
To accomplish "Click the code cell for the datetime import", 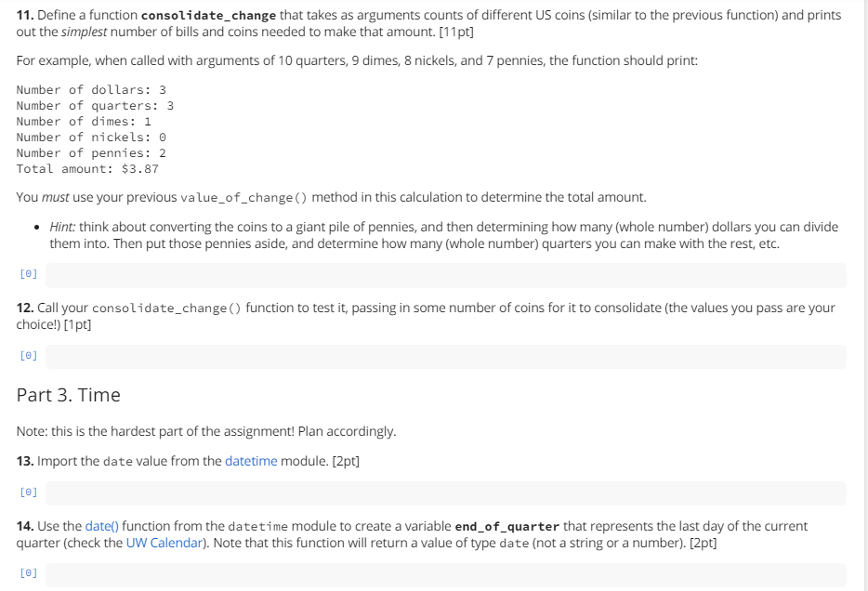I will 444,491.
